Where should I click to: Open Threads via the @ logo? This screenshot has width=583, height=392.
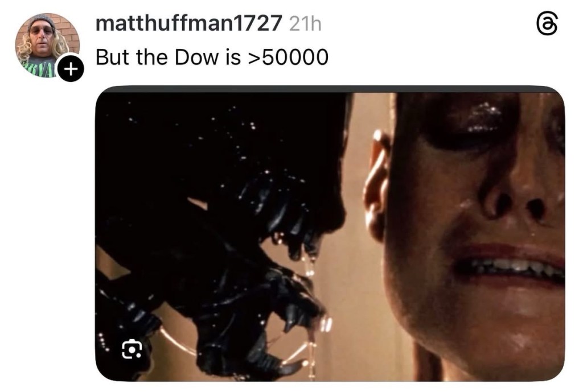click(547, 24)
